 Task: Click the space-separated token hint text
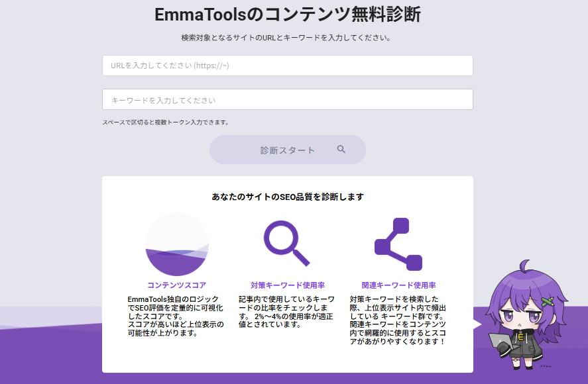[x=165, y=122]
